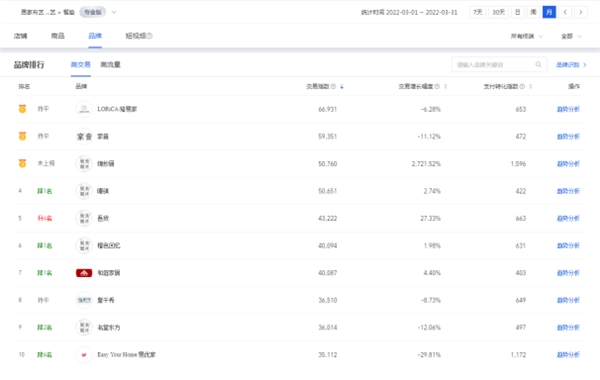Open the 所有终端 dropdown
600x380 pixels.
527,36
